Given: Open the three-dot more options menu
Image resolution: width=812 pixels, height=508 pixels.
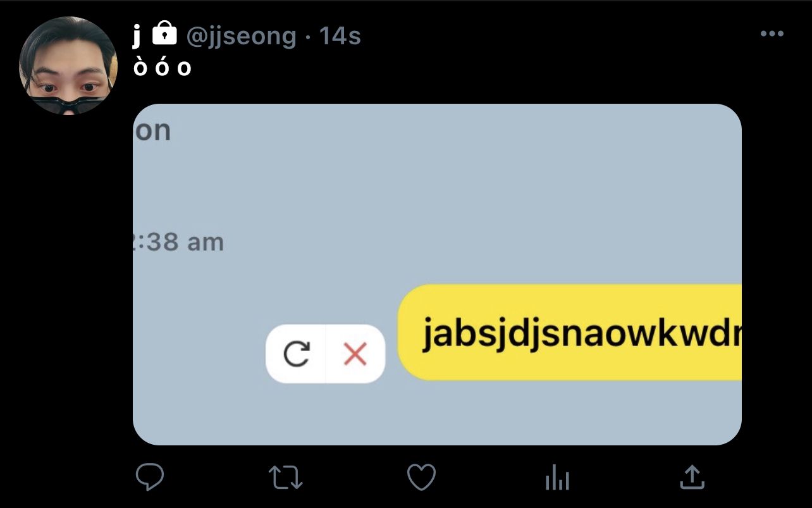Looking at the screenshot, I should point(772,34).
